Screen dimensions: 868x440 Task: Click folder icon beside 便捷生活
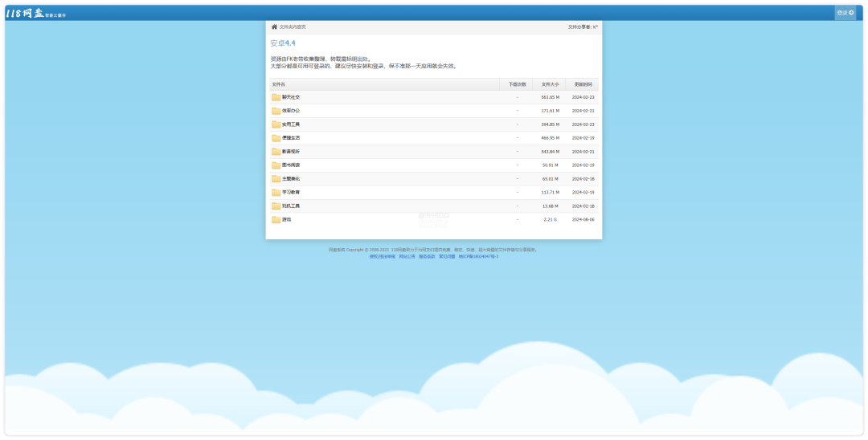(276, 138)
